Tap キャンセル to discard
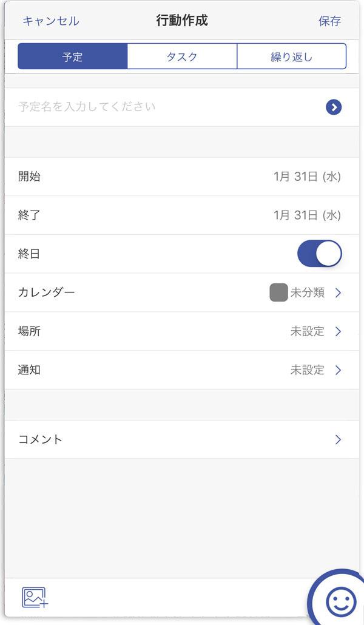Image resolution: width=364 pixels, height=625 pixels. point(50,21)
